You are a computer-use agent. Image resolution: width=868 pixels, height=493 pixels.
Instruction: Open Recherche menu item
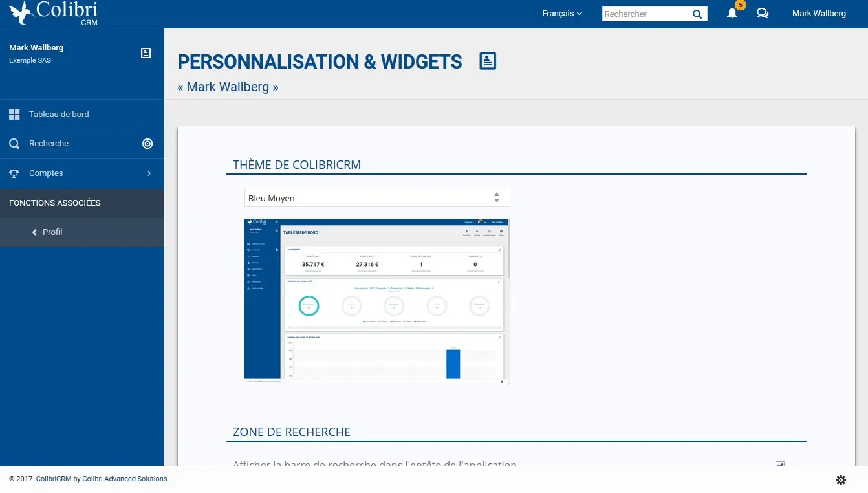click(x=82, y=144)
